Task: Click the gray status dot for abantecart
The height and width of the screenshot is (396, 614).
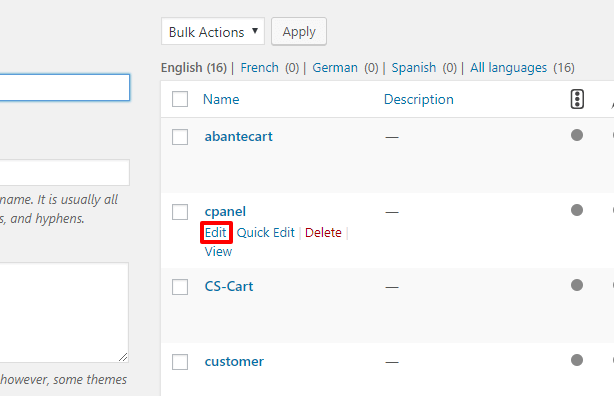Action: point(577,135)
